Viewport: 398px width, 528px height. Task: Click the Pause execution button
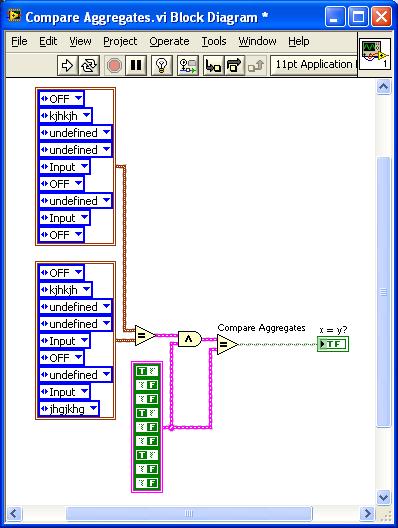136,65
